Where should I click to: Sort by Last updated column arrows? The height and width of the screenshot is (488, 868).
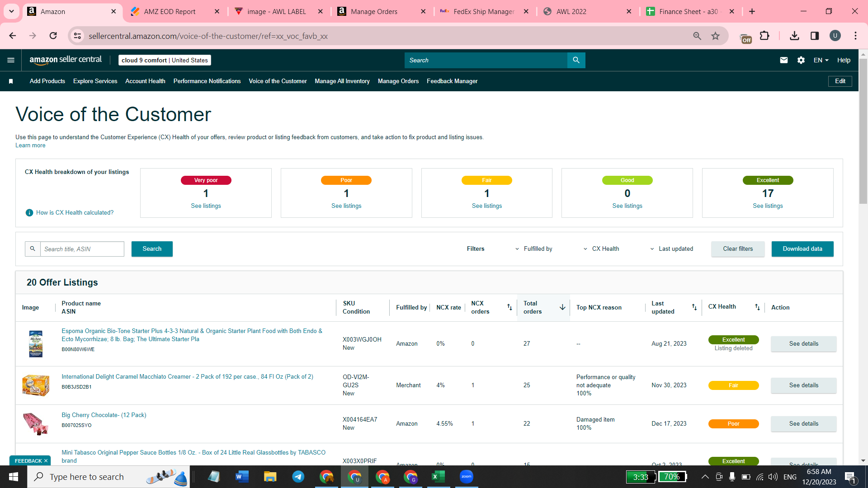point(694,307)
